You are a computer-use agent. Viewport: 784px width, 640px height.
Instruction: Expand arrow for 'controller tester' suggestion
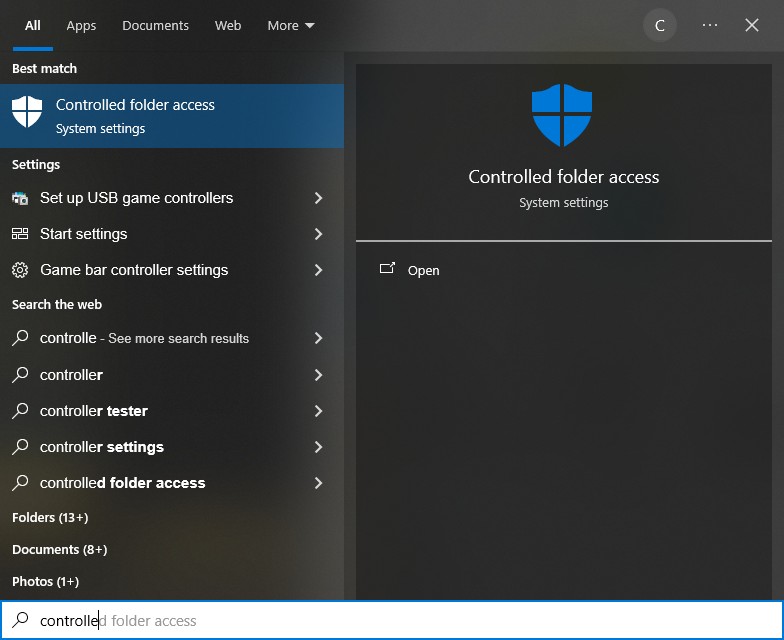[x=318, y=410]
